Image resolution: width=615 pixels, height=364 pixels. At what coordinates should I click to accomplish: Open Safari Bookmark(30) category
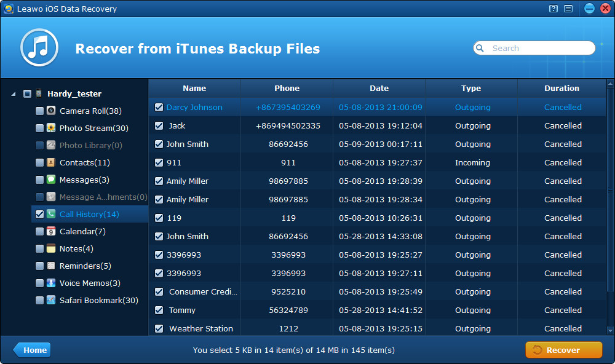[x=99, y=301]
